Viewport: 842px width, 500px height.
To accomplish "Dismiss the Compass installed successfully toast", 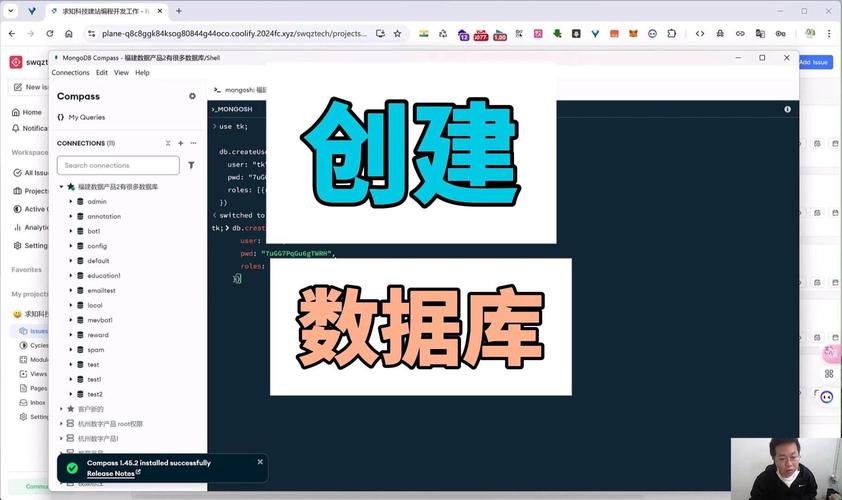I will [x=260, y=462].
